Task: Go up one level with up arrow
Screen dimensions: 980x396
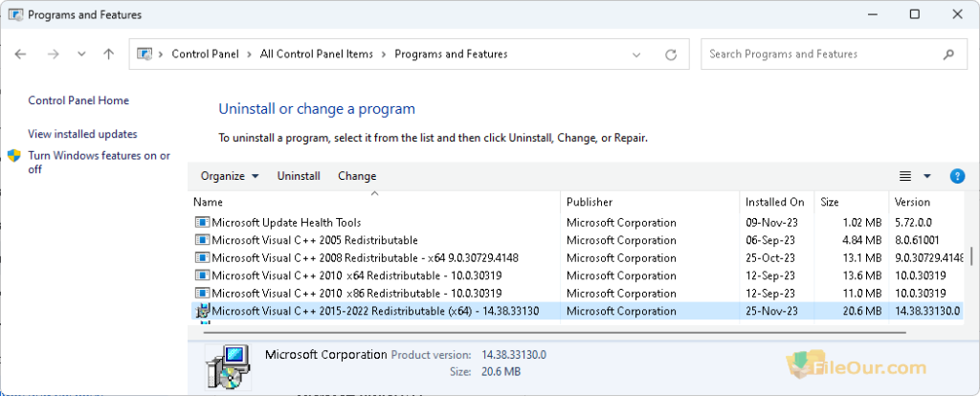Action: (109, 55)
